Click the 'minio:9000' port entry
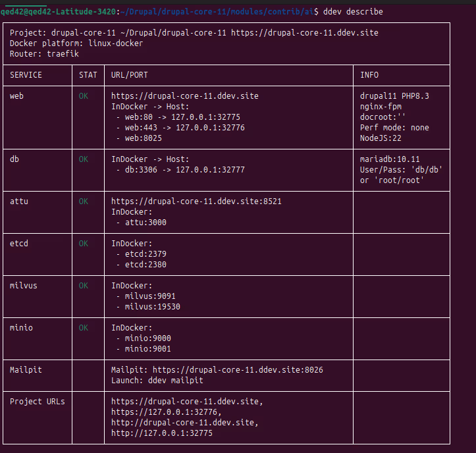This screenshot has width=476, height=453. click(148, 338)
